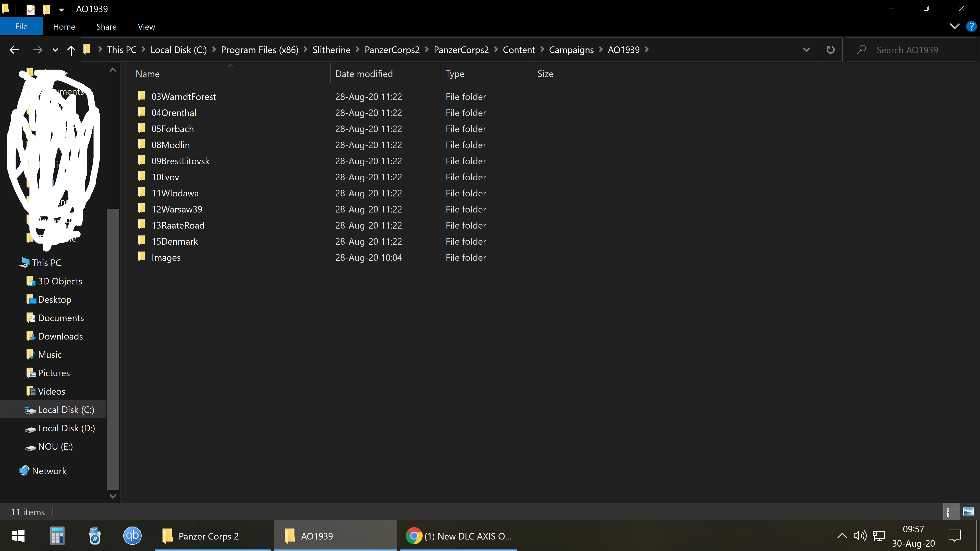Jump to Program Files (x86) in breadcrumb
This screenshot has height=551, width=980.
(x=260, y=50)
